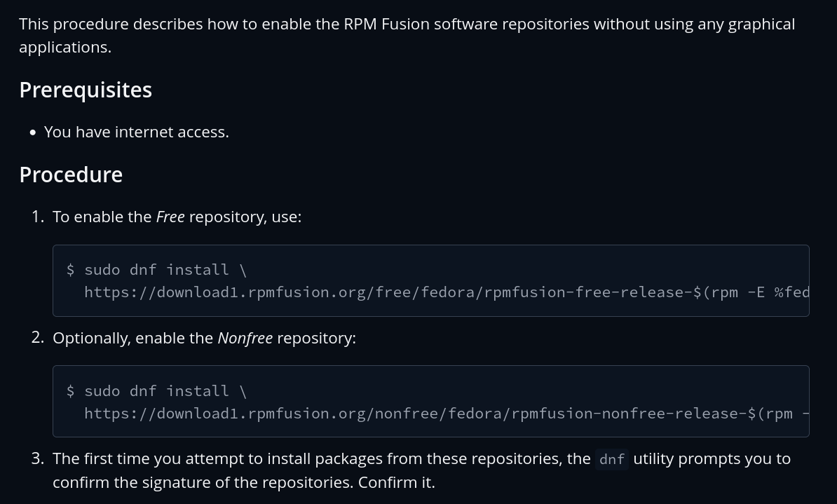Click the dollar prompt in the first code block

pos(71,270)
